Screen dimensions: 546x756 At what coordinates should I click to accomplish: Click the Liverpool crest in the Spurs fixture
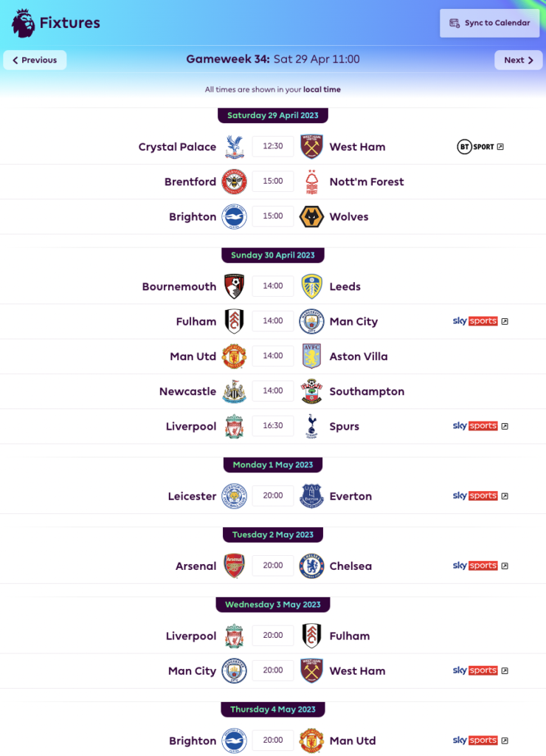coord(233,426)
